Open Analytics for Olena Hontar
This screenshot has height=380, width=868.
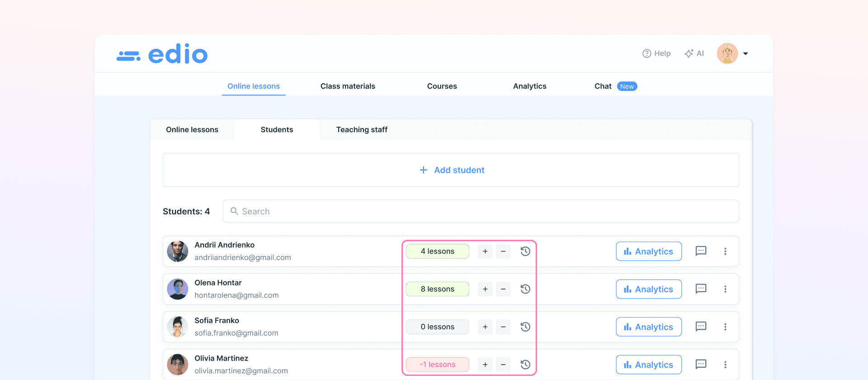(x=649, y=289)
